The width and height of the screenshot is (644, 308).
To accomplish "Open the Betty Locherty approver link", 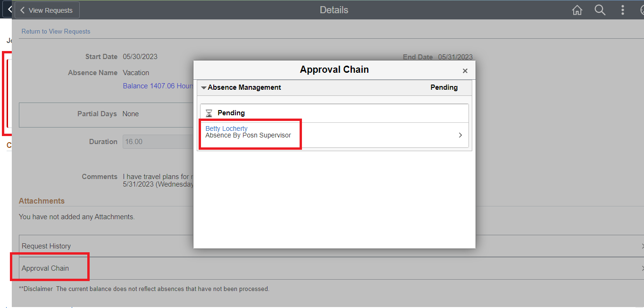I will (x=226, y=128).
